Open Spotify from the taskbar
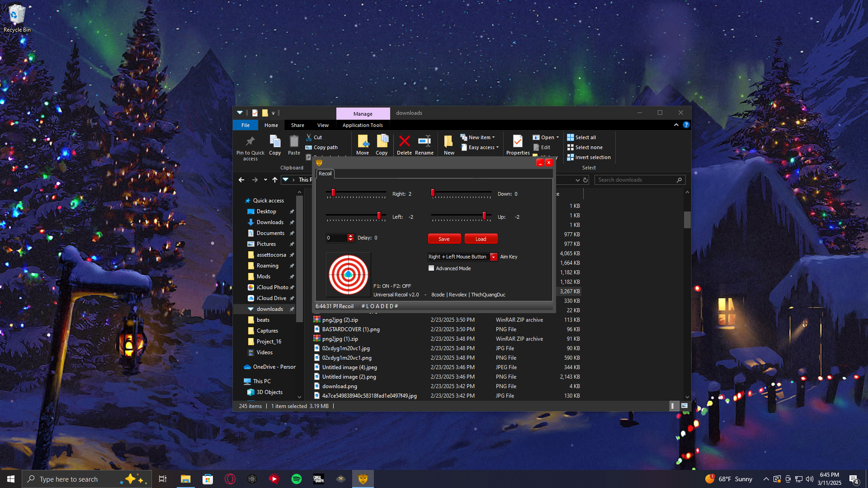The width and height of the screenshot is (868, 488). point(297,479)
